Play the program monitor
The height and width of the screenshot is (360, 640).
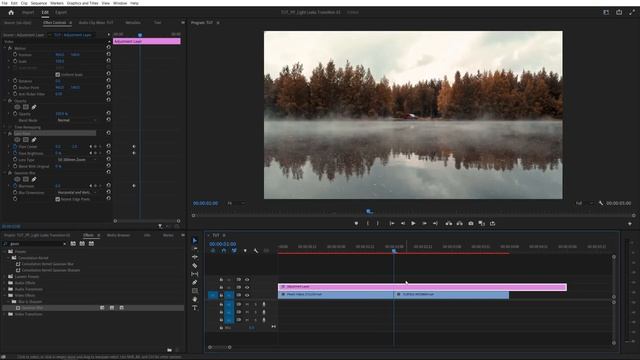pyautogui.click(x=413, y=223)
